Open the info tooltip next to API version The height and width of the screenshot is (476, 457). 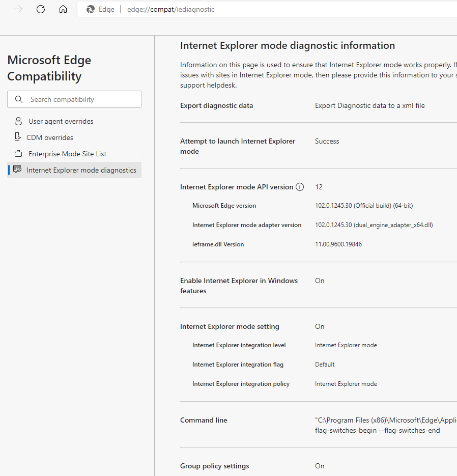300,187
